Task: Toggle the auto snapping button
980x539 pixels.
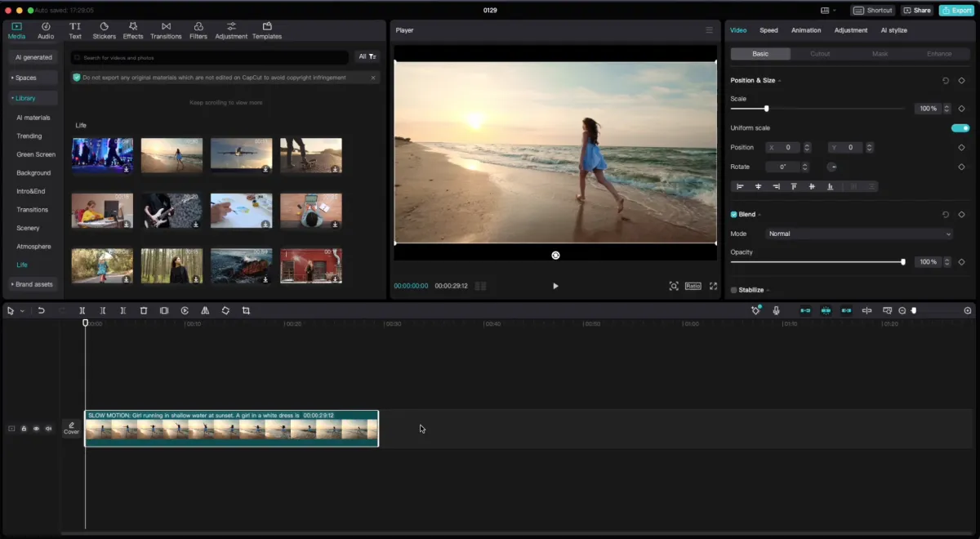Action: pos(826,310)
